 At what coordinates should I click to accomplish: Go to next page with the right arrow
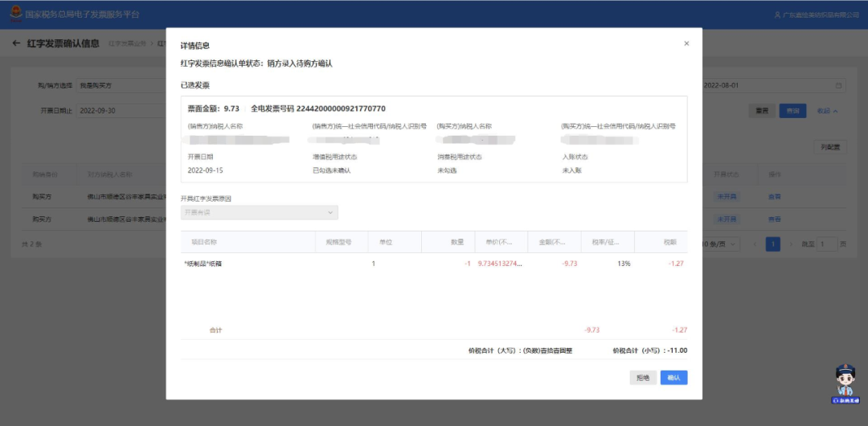click(791, 244)
